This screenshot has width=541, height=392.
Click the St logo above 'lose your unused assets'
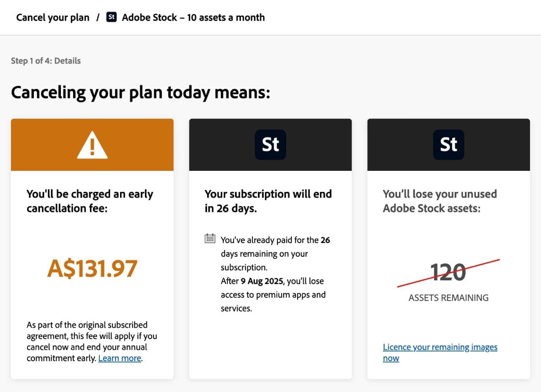click(448, 144)
